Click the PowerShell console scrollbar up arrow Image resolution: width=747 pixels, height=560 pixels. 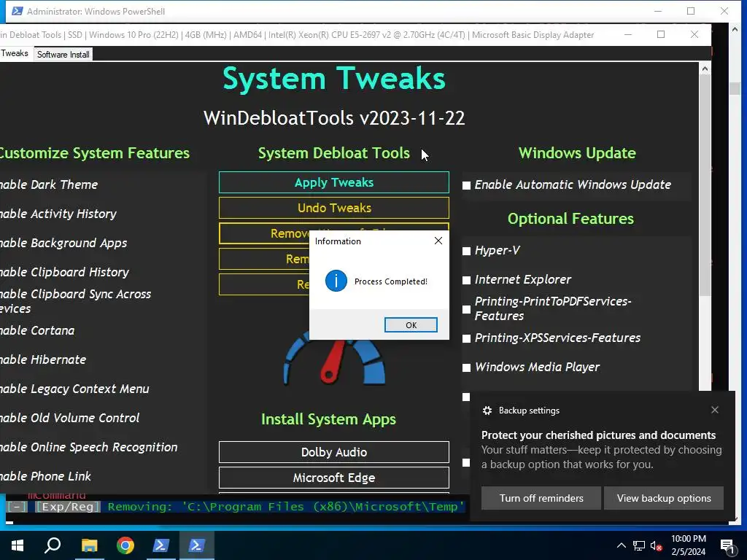click(x=734, y=29)
